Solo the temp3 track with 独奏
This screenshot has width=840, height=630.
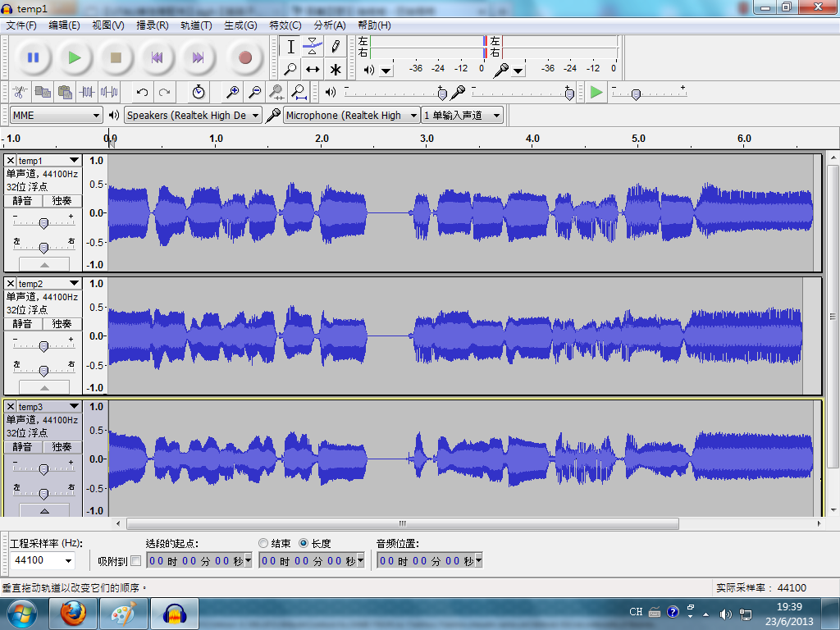click(62, 447)
